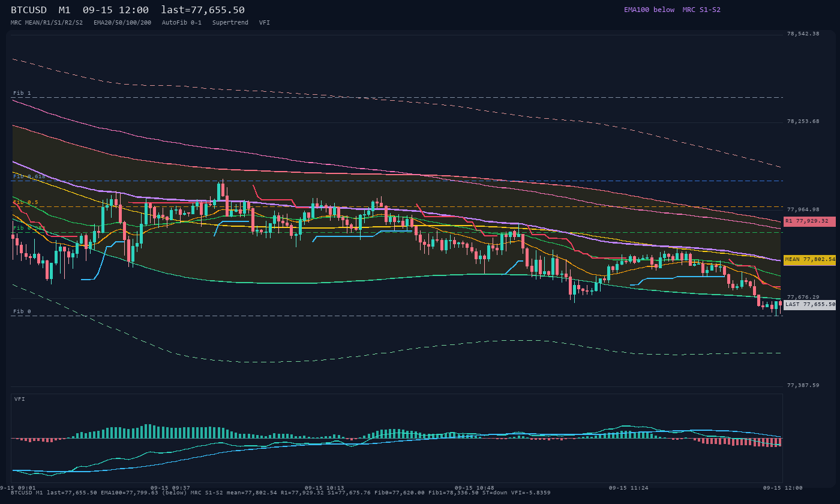
Task: Click the Fib 0.618 level label
Action: pos(29,177)
